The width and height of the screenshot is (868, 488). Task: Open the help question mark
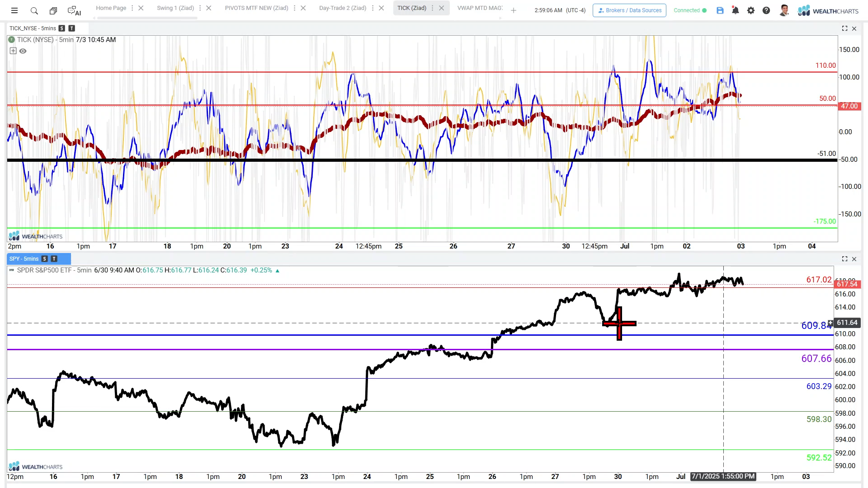[766, 10]
